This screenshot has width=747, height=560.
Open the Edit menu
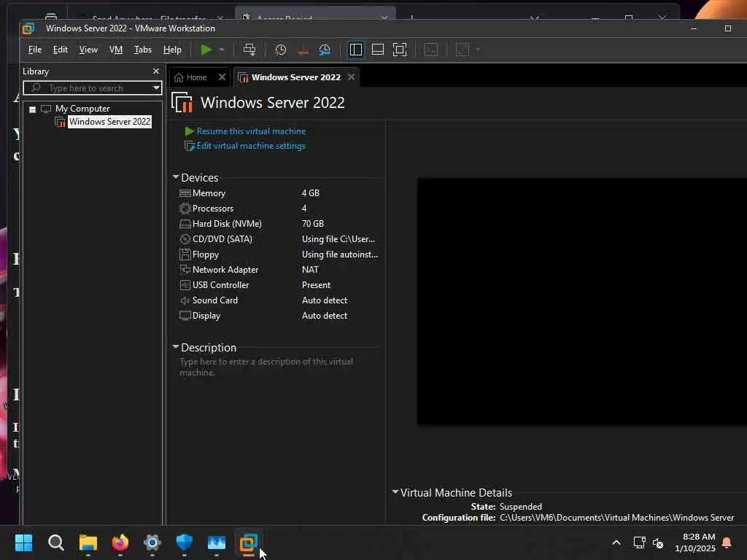click(60, 50)
